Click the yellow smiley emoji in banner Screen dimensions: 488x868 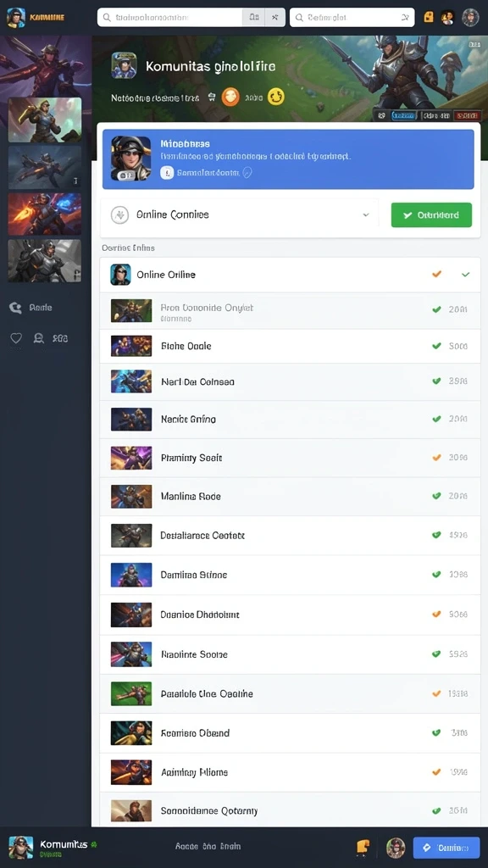(x=275, y=97)
